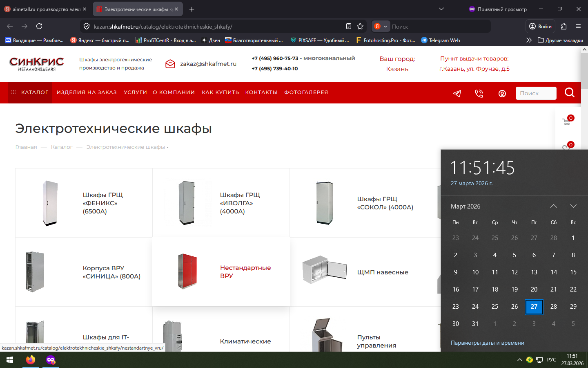Click the white magnifier search icon
This screenshot has width=588, height=368.
tap(570, 93)
